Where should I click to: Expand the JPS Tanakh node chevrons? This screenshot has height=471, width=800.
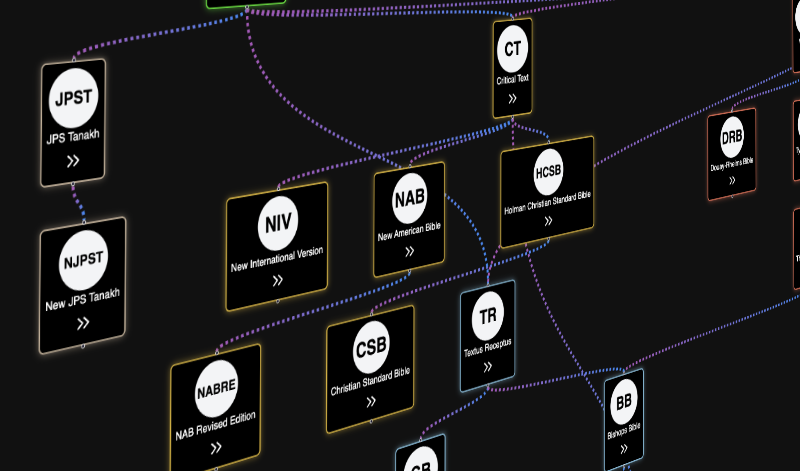[73, 161]
